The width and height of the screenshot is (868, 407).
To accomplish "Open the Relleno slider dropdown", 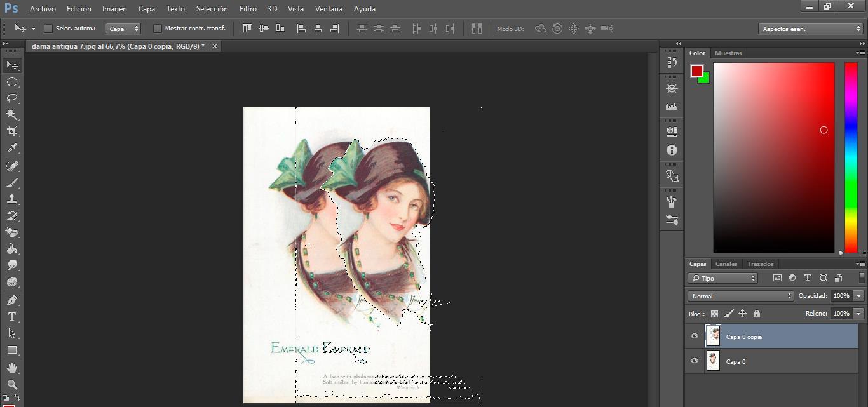I will tap(859, 314).
